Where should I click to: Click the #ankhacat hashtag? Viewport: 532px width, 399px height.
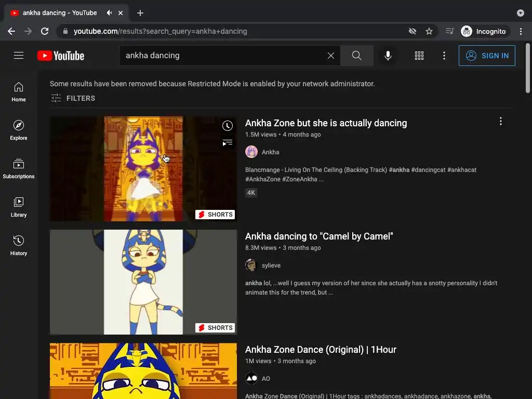(x=462, y=170)
